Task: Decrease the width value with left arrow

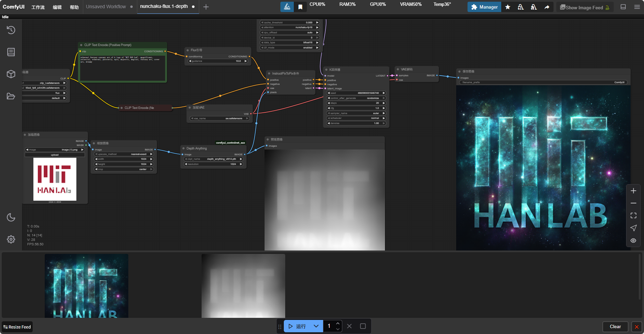Action: (x=96, y=159)
